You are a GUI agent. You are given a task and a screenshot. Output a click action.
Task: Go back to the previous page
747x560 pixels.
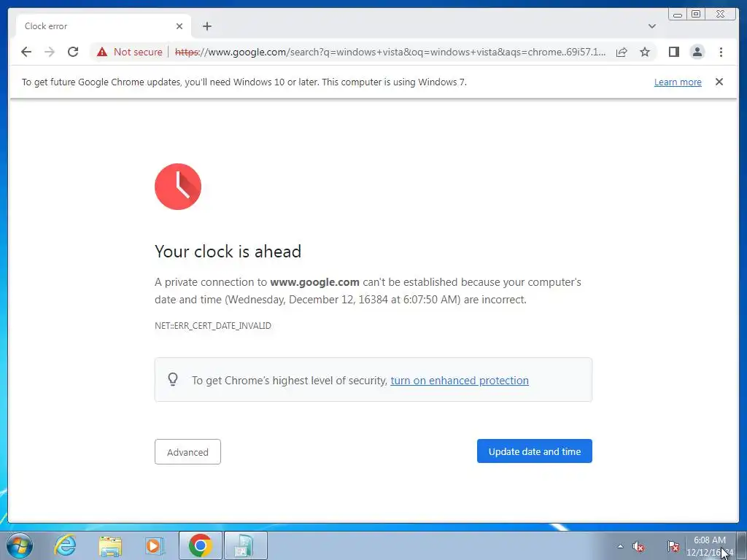pos(26,52)
